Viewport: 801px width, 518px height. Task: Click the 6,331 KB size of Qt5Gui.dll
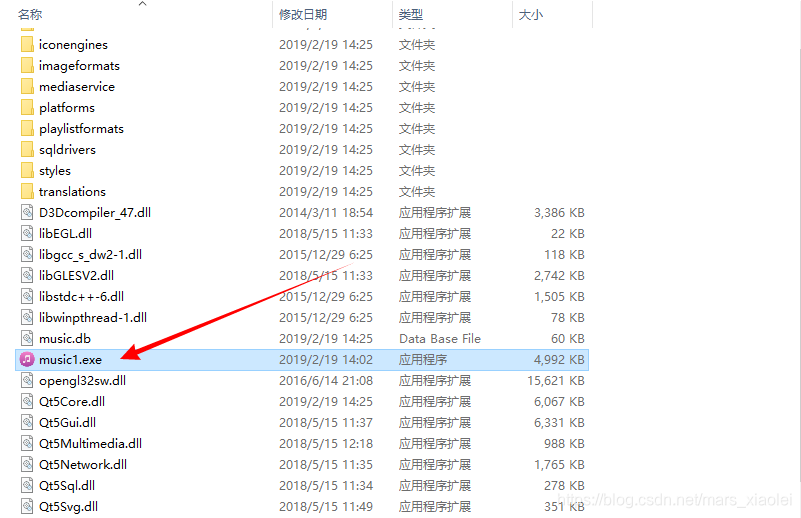coord(559,422)
